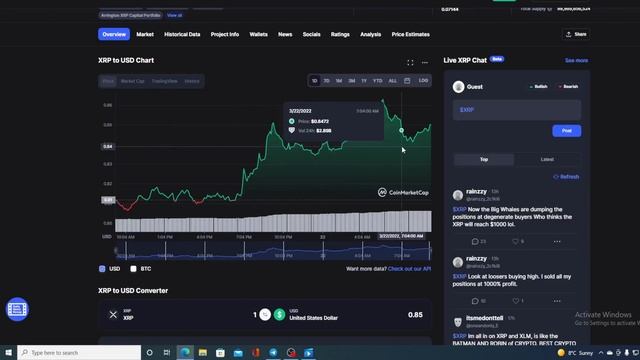This screenshot has height=360, width=640.
Task: Click rainzzy's avatar on whales post
Action: click(x=458, y=195)
